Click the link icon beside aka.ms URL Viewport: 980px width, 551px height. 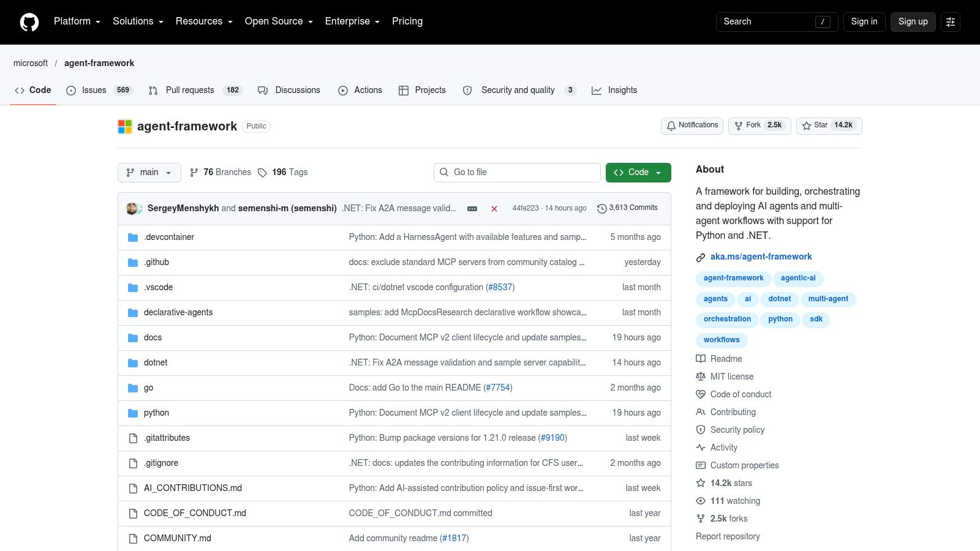click(x=701, y=258)
